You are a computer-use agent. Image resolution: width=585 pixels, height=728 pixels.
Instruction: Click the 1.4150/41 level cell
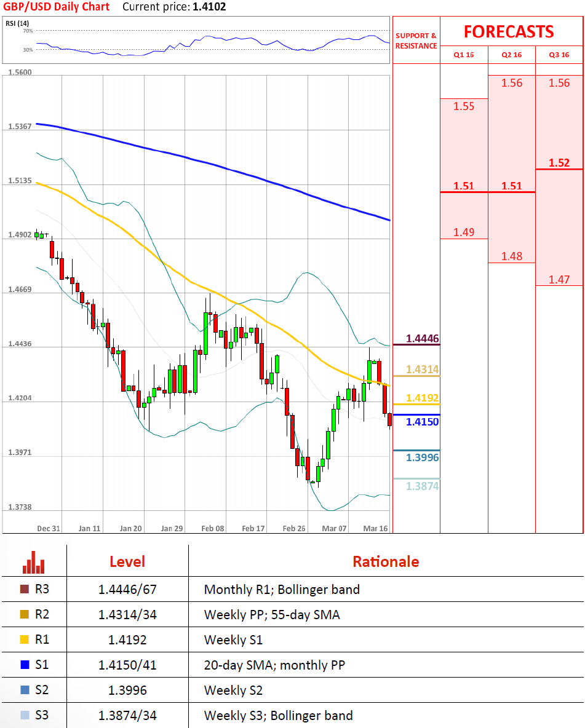[127, 665]
